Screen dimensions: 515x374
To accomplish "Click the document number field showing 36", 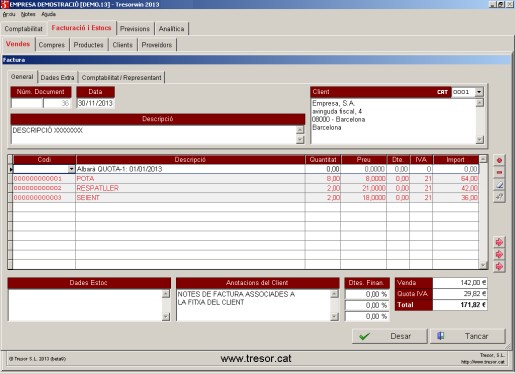I will click(x=57, y=103).
